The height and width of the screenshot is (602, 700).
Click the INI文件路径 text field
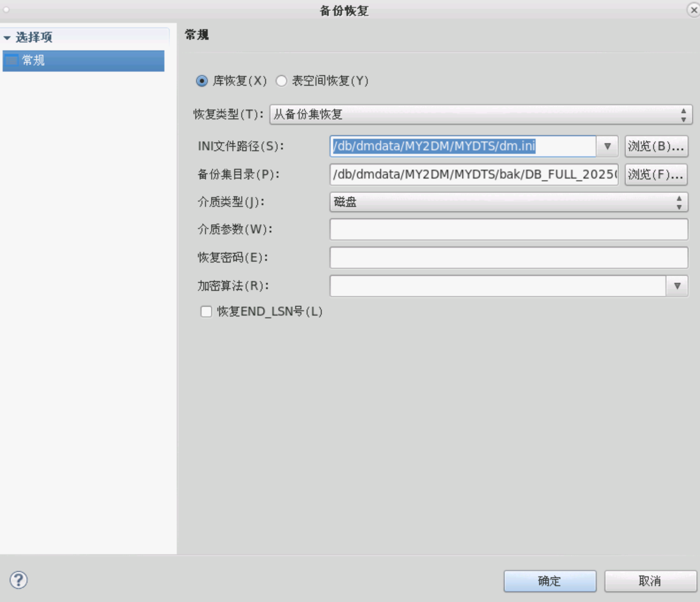pyautogui.click(x=463, y=146)
